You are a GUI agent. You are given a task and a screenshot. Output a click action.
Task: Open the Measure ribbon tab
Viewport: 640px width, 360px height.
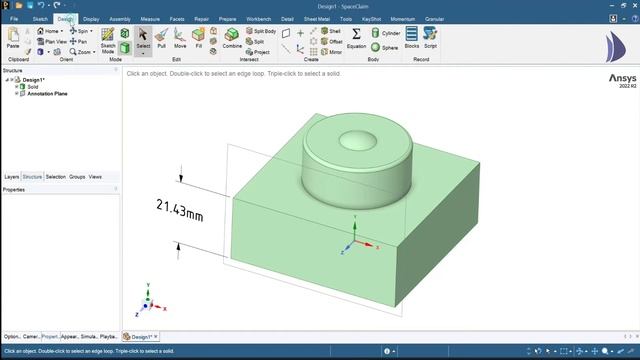coord(150,19)
